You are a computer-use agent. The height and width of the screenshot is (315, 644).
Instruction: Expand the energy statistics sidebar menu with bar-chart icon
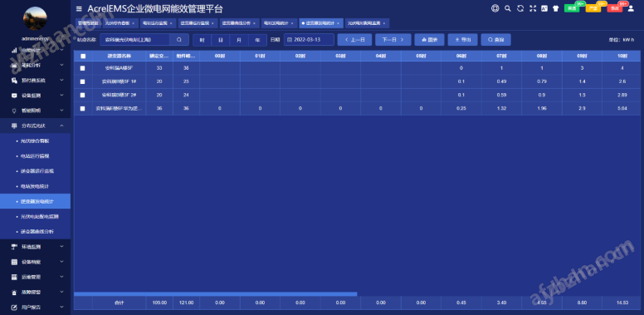coord(36,50)
